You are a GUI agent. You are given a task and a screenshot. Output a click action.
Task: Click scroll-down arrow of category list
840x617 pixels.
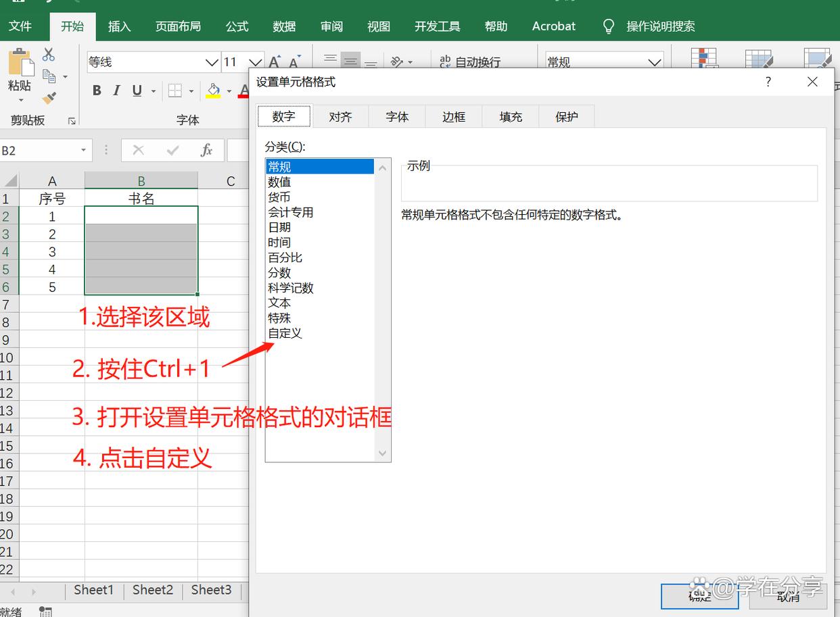(383, 453)
